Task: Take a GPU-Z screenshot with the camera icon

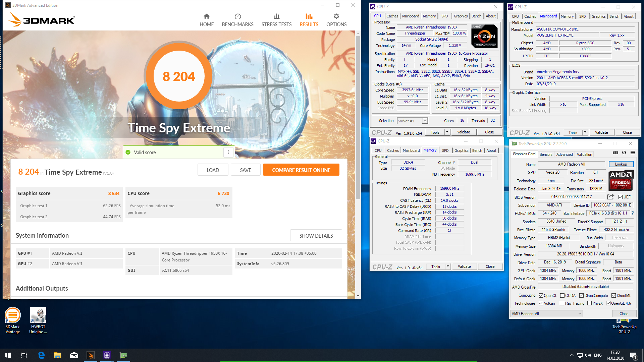Action: 615,153
